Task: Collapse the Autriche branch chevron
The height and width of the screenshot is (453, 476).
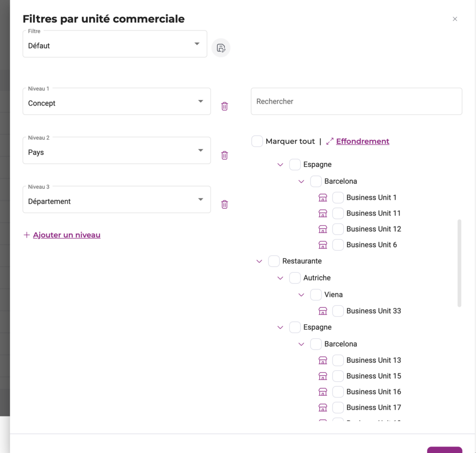Action: click(x=280, y=278)
